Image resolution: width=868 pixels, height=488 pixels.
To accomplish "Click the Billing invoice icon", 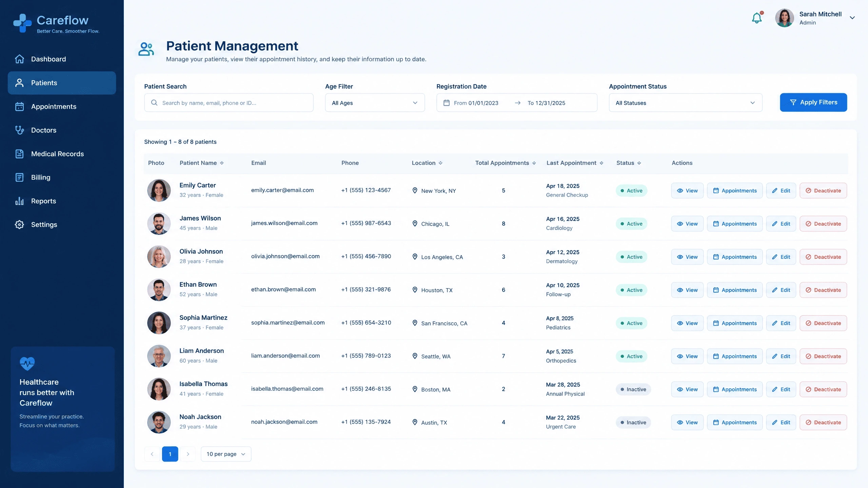I will [20, 177].
